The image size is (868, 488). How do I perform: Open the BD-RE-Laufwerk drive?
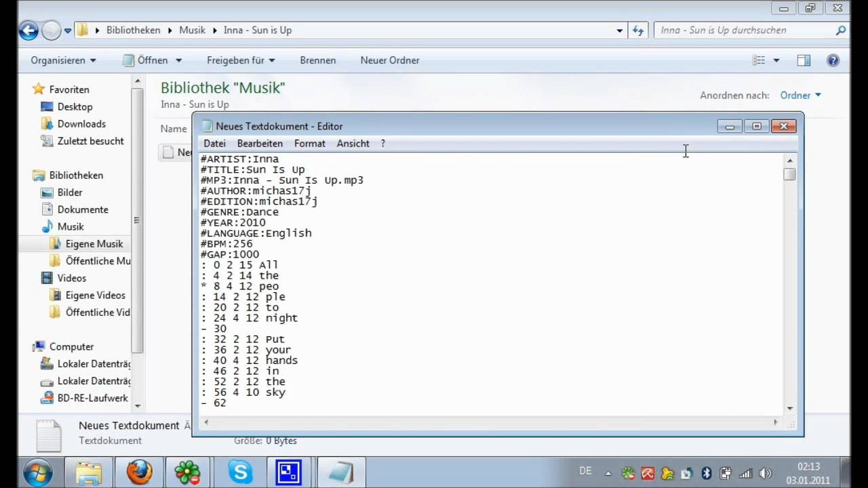[92, 398]
